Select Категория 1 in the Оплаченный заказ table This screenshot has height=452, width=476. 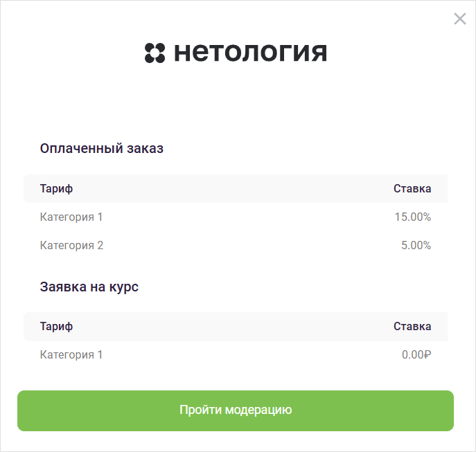[x=71, y=217]
